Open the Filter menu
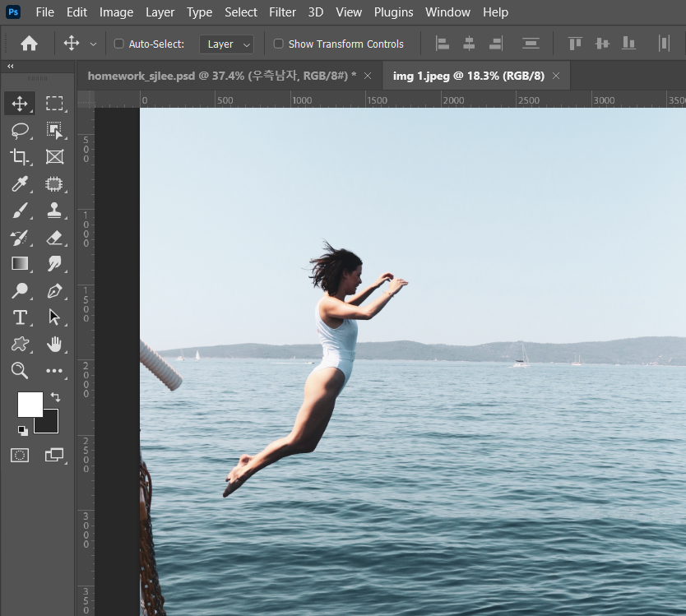 282,12
